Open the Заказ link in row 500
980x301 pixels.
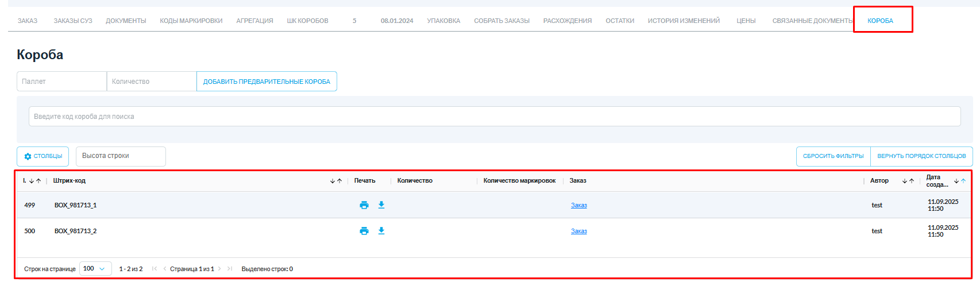[579, 231]
